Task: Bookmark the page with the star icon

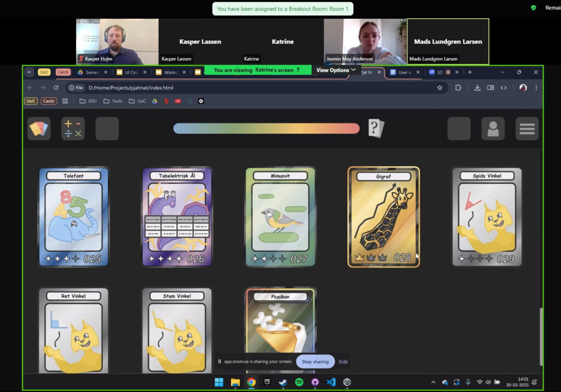Action: pos(439,88)
